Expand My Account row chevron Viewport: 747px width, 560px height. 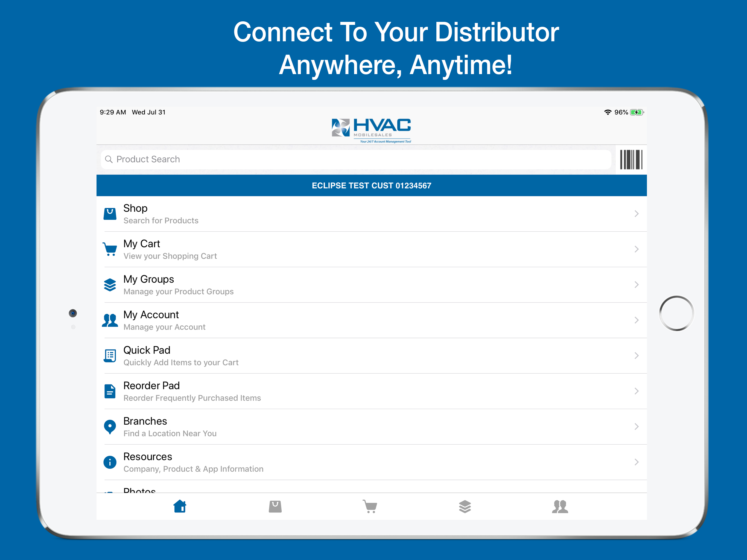coord(636,320)
